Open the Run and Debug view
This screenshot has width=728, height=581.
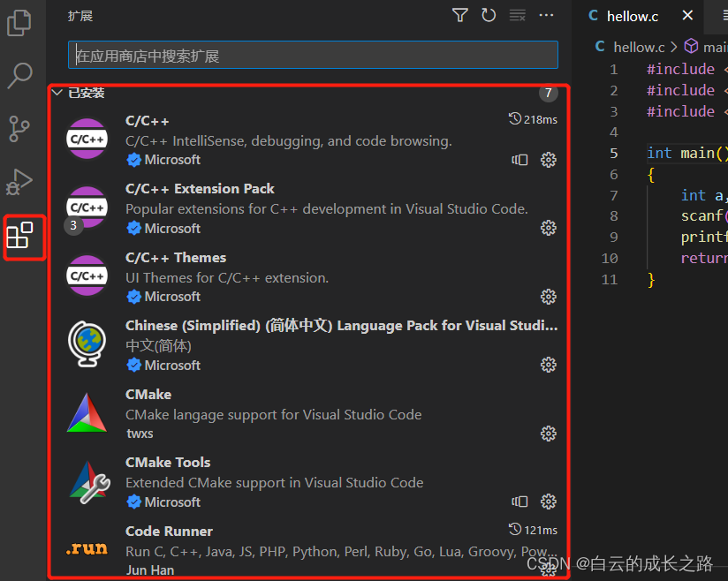[x=19, y=182]
